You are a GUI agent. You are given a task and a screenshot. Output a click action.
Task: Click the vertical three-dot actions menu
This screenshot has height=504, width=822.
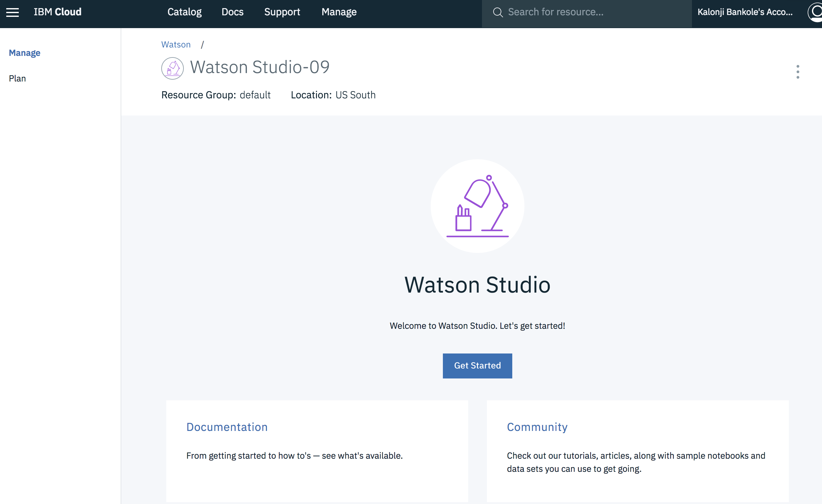coord(798,72)
